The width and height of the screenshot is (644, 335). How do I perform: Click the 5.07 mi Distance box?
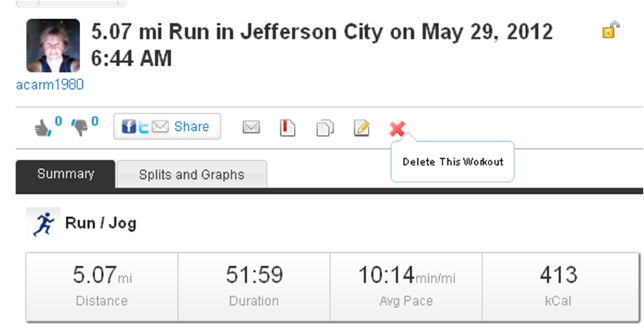pos(101,286)
